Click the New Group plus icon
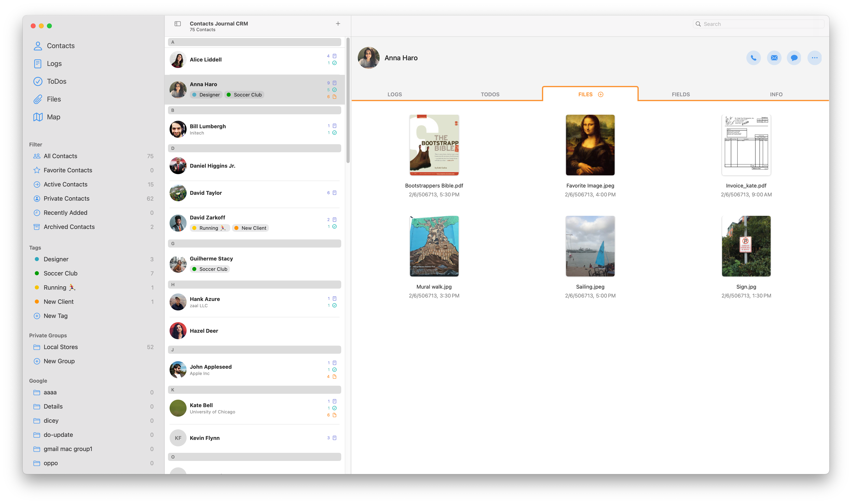The image size is (852, 504). (x=37, y=361)
